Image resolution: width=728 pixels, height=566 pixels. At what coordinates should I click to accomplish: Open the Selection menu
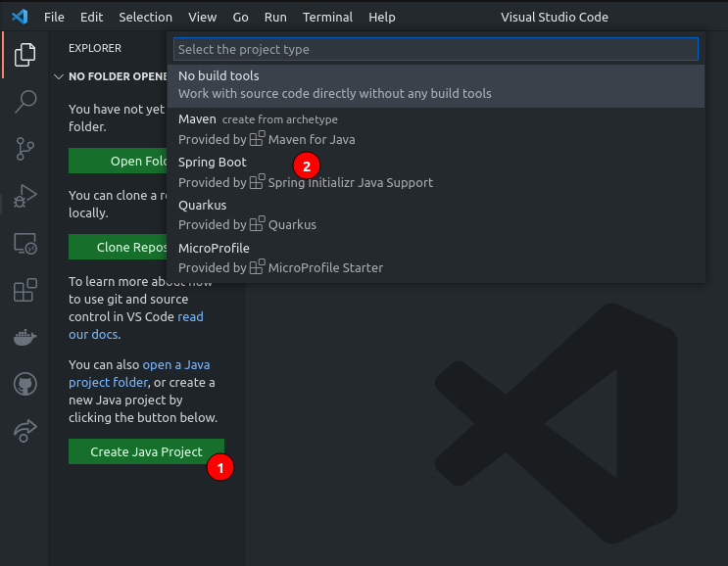(x=145, y=18)
